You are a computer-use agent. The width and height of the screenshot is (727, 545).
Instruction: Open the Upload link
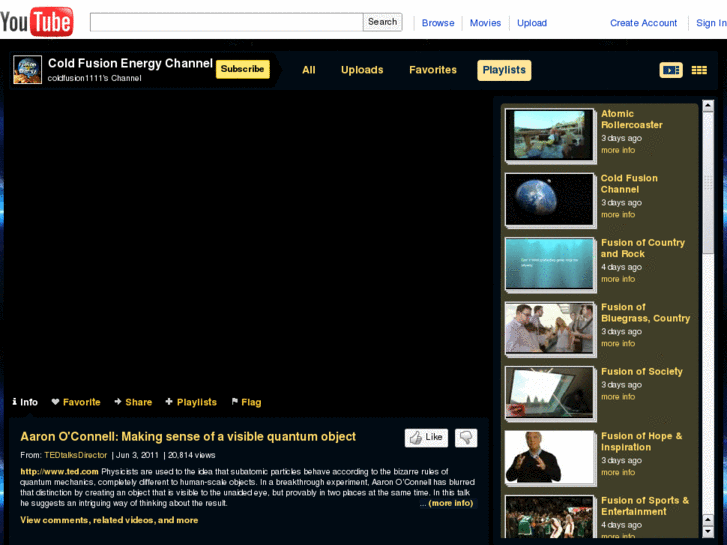click(x=532, y=23)
